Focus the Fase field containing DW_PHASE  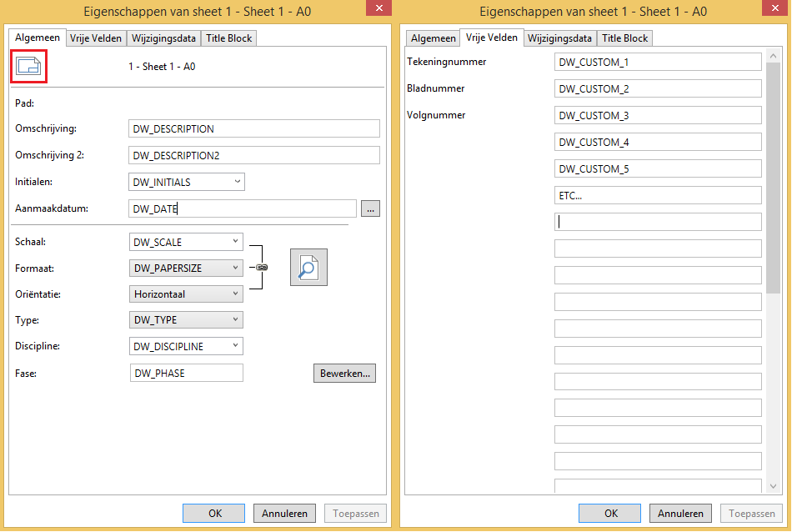(187, 374)
